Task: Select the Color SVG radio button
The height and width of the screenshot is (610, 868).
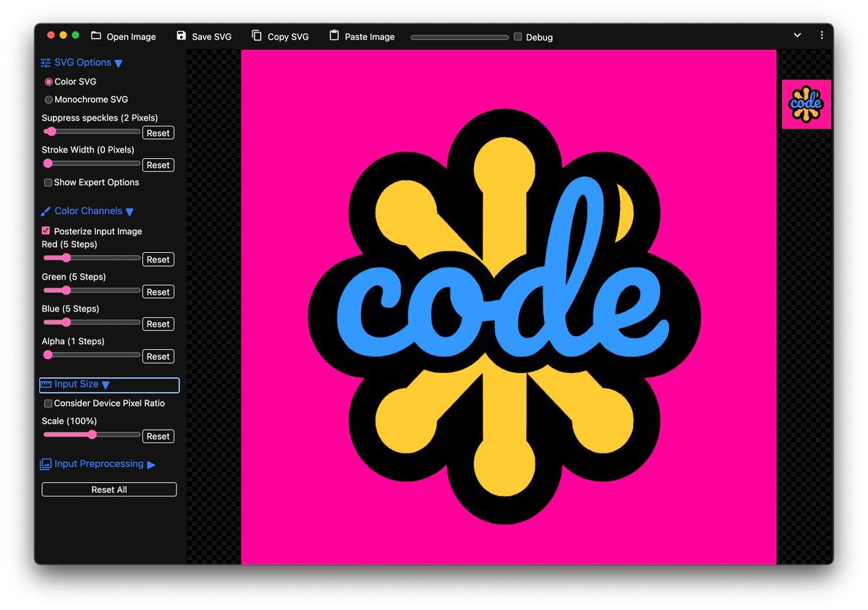Action: [49, 82]
